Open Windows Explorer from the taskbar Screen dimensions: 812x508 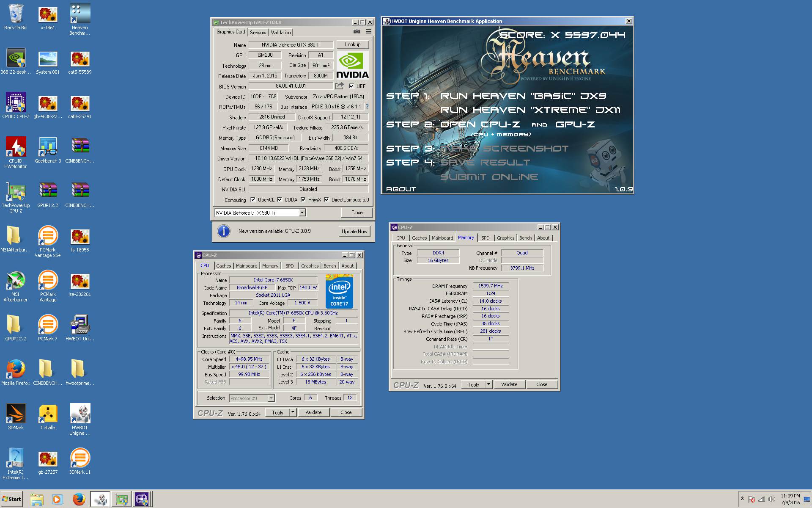pyautogui.click(x=37, y=500)
